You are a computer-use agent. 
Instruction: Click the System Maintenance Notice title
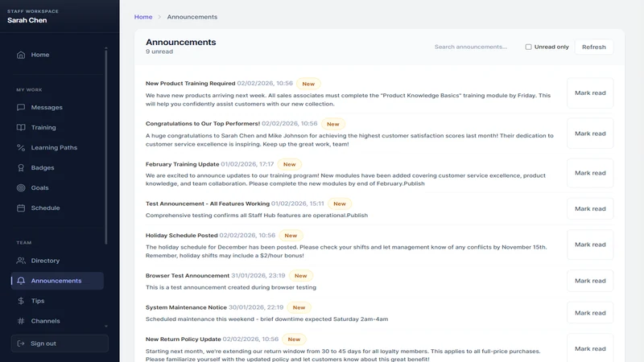click(186, 307)
